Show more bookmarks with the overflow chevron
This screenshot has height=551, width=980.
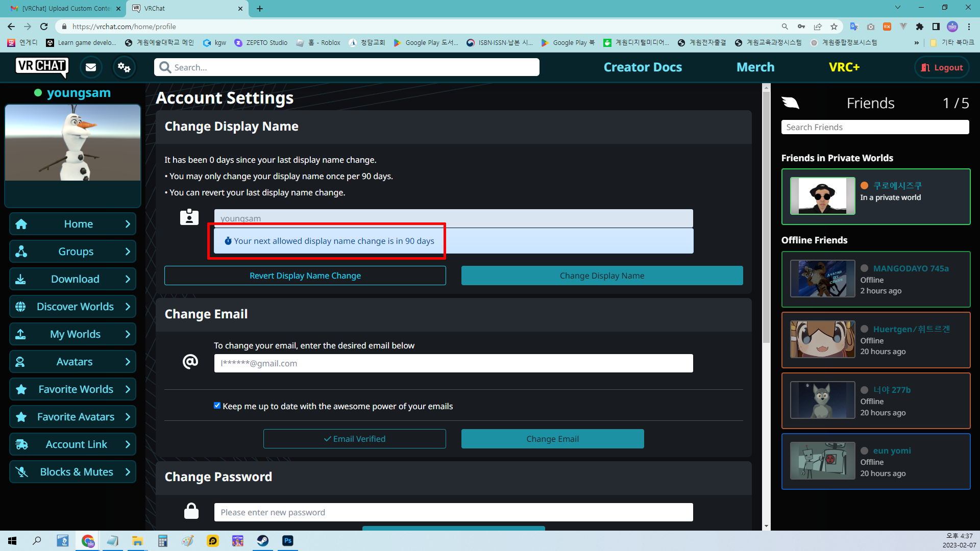pos(917,43)
